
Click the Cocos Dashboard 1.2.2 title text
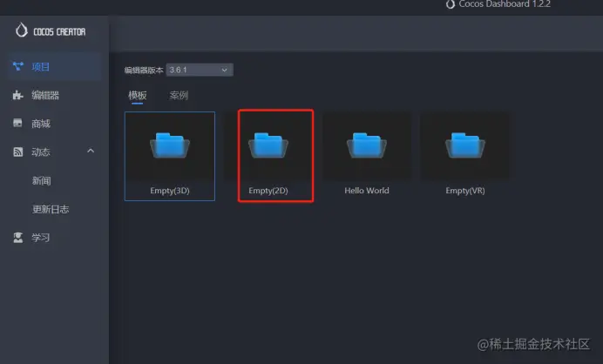coord(505,4)
